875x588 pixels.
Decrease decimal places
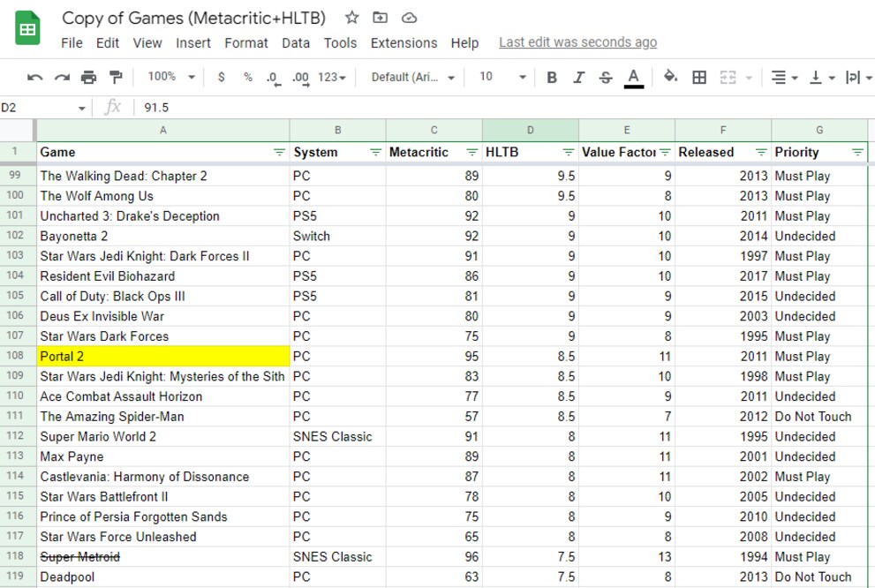pyautogui.click(x=273, y=78)
